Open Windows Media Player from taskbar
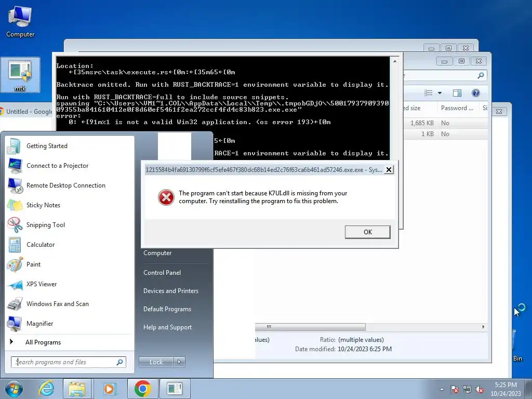 tap(110, 389)
